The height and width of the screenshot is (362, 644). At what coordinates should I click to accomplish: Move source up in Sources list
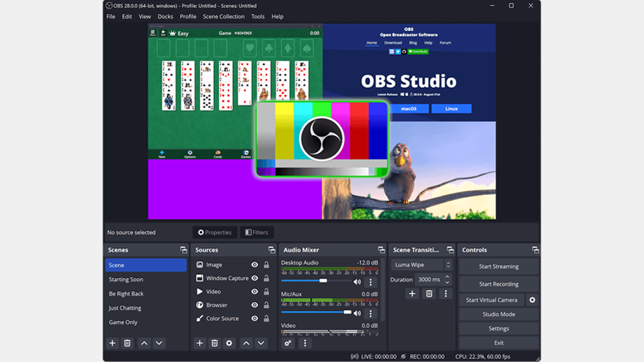click(246, 343)
